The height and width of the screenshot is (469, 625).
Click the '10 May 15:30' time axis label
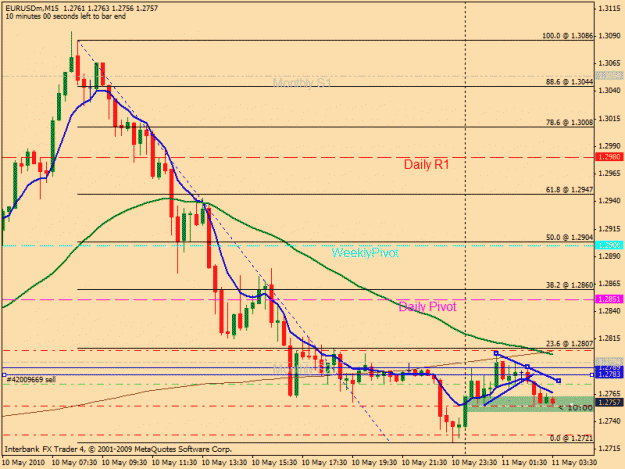pos(275,463)
